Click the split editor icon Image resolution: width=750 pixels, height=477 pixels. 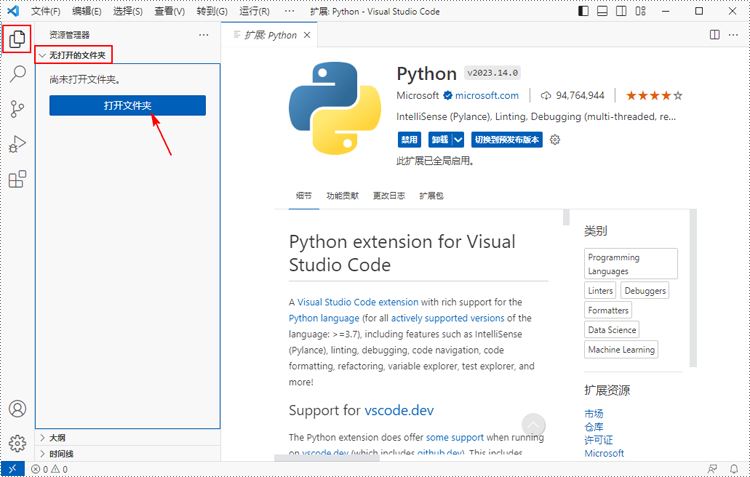tap(715, 34)
